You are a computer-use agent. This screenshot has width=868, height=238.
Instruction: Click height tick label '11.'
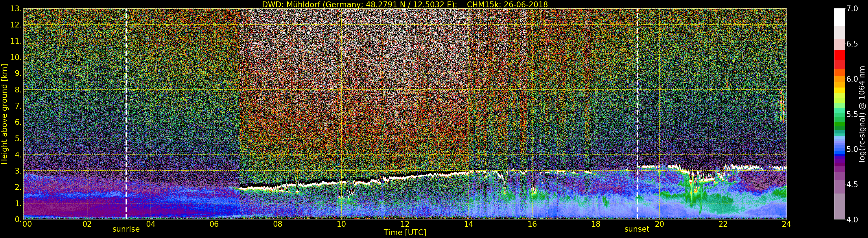click(x=16, y=41)
